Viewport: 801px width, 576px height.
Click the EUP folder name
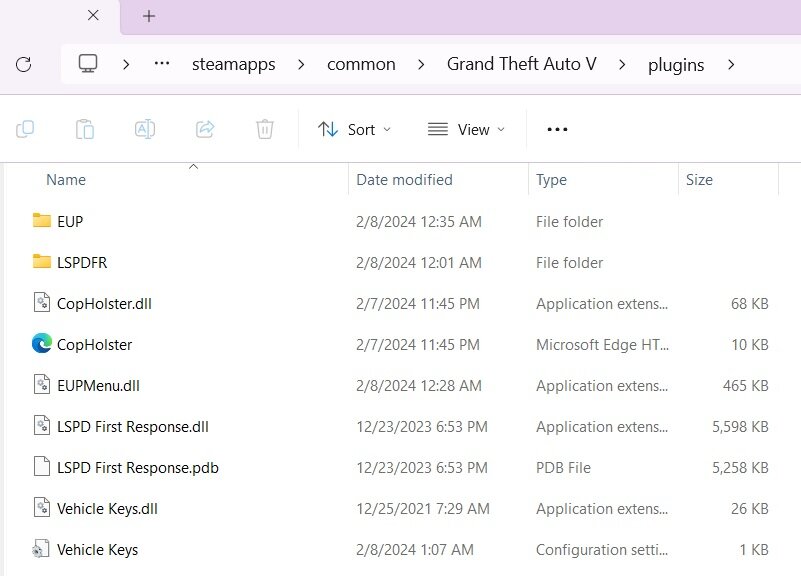(x=70, y=222)
